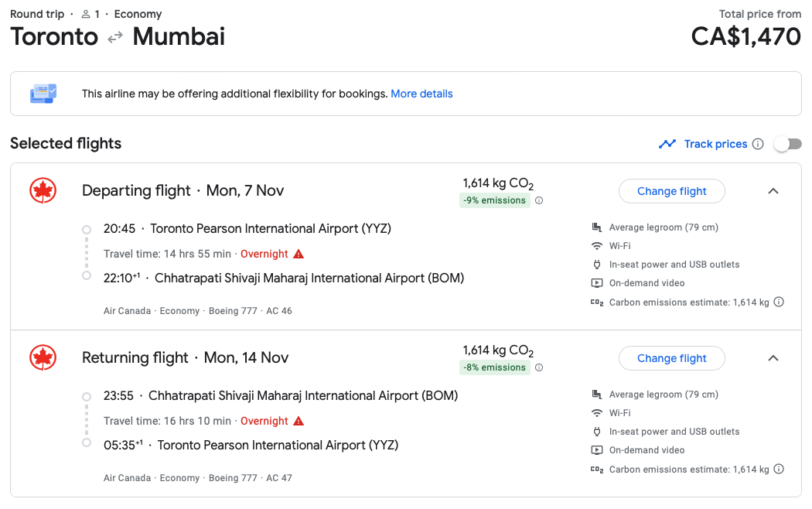Open More details flexibility link

(421, 94)
